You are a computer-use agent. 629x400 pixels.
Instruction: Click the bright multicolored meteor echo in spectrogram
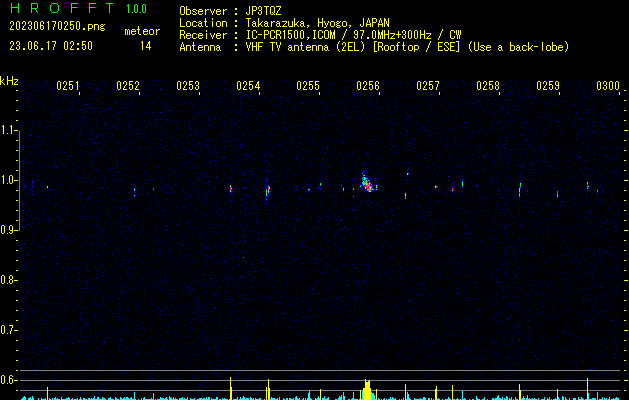[x=367, y=182]
